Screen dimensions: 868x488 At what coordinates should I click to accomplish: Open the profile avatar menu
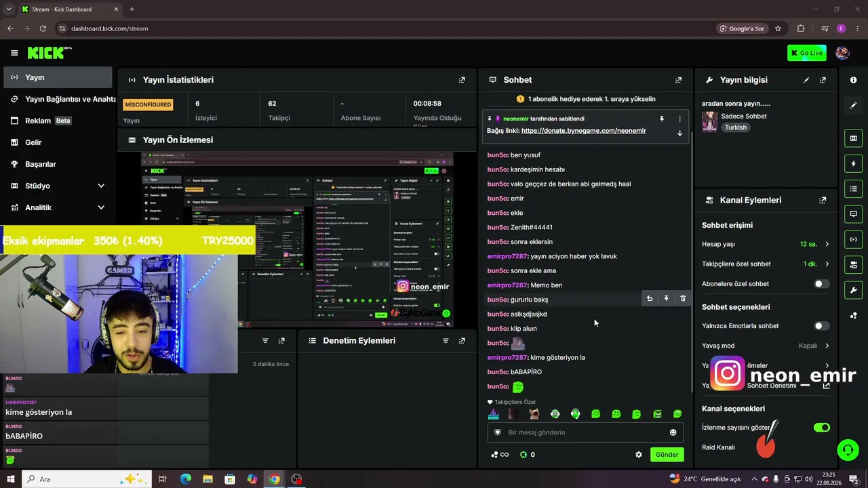click(842, 53)
